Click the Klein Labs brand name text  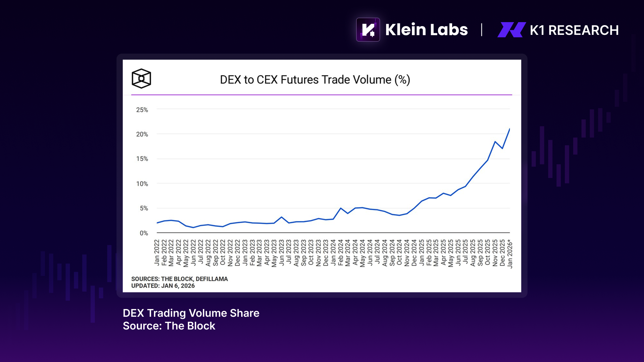[426, 29]
